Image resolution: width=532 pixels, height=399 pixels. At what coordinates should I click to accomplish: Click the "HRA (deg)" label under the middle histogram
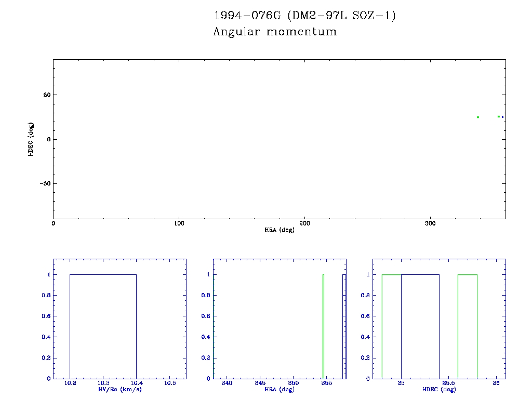click(x=279, y=389)
